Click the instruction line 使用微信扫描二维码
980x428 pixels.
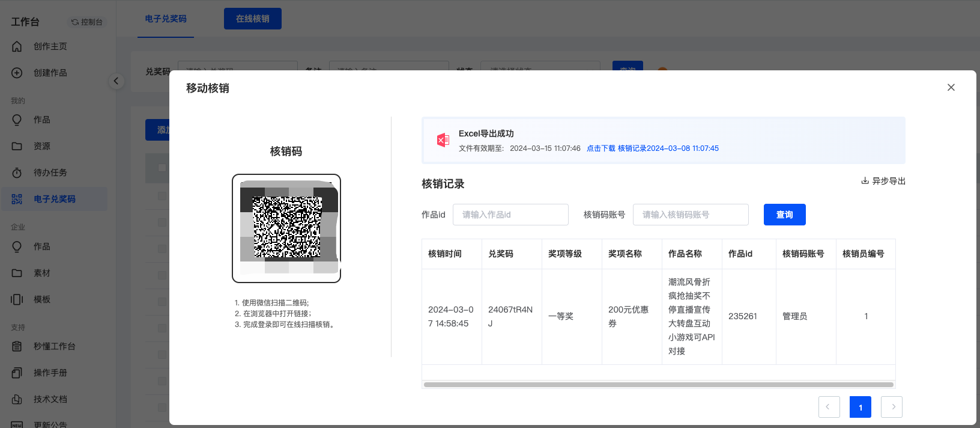271,303
